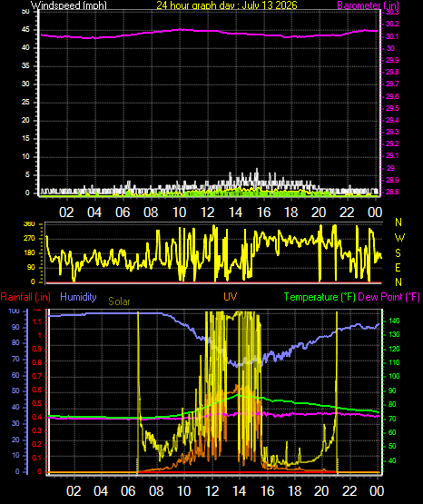Click the 180 degree wind direction value
Viewport: 423px width, 504px height.
point(29,253)
